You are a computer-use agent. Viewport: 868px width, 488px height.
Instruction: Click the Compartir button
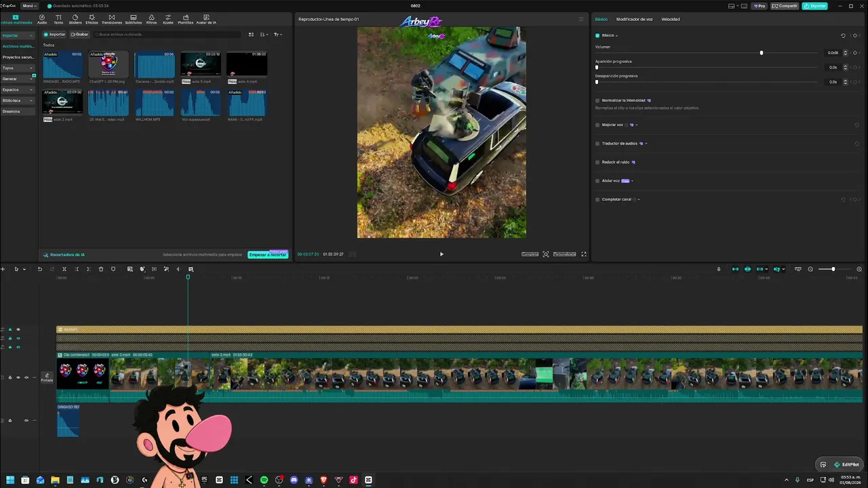785,6
